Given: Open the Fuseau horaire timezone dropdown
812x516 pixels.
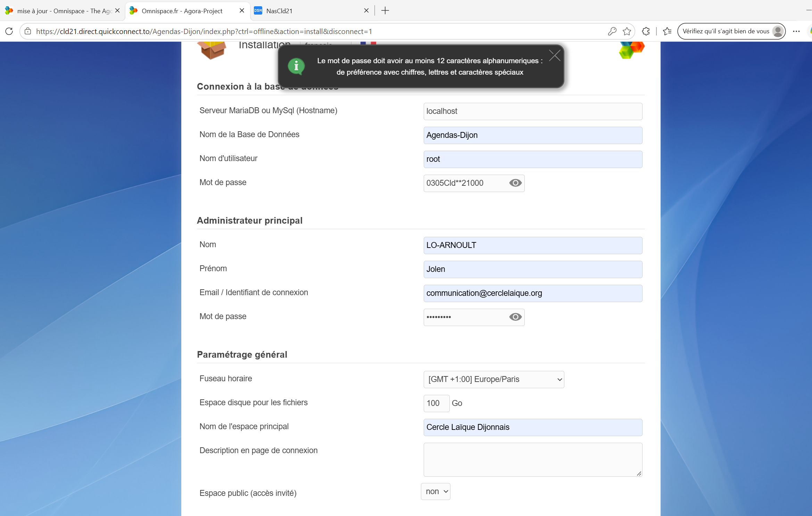Looking at the screenshot, I should coord(494,380).
